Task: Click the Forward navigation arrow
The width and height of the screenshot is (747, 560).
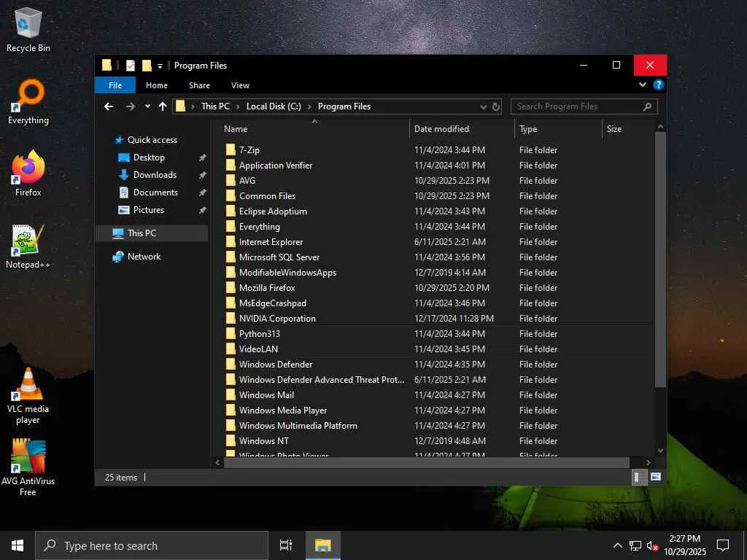Action: tap(130, 106)
